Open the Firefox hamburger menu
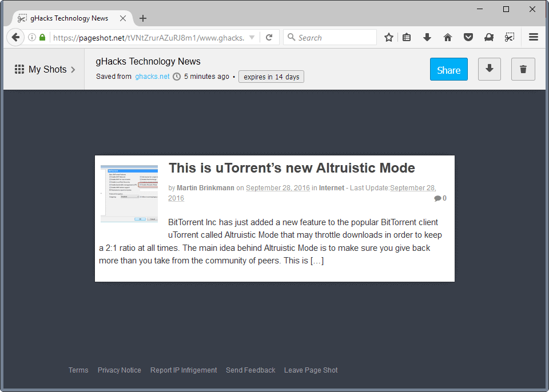The width and height of the screenshot is (549, 392). coord(533,37)
